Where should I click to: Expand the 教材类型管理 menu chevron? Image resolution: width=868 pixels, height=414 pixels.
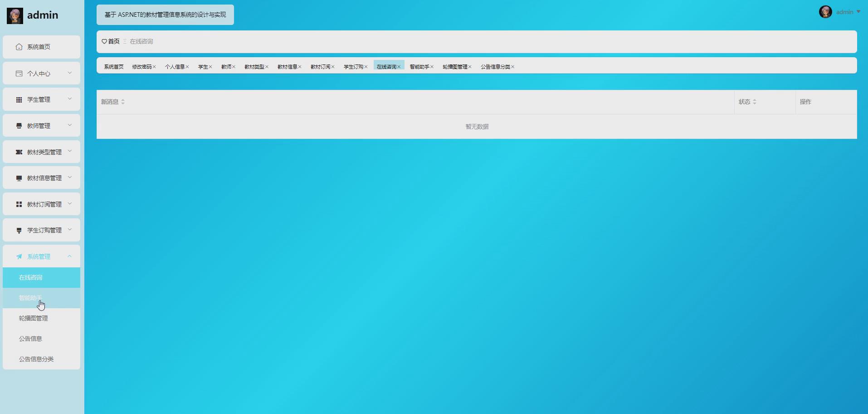[x=70, y=151]
